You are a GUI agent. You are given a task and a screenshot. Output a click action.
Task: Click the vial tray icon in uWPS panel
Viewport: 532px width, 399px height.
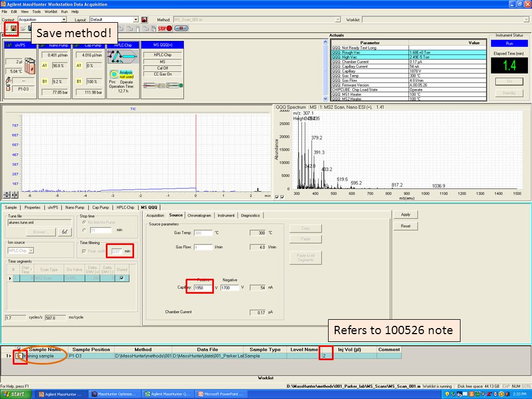point(30,66)
